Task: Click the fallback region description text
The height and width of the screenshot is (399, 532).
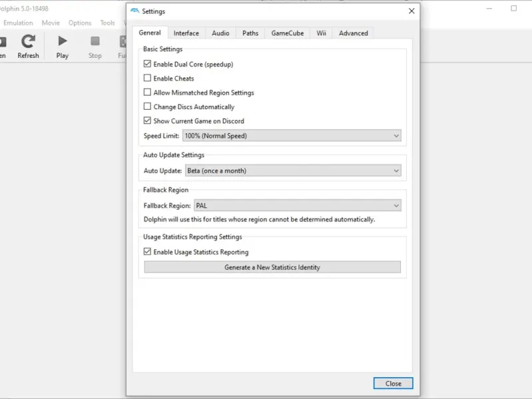Action: click(x=259, y=219)
